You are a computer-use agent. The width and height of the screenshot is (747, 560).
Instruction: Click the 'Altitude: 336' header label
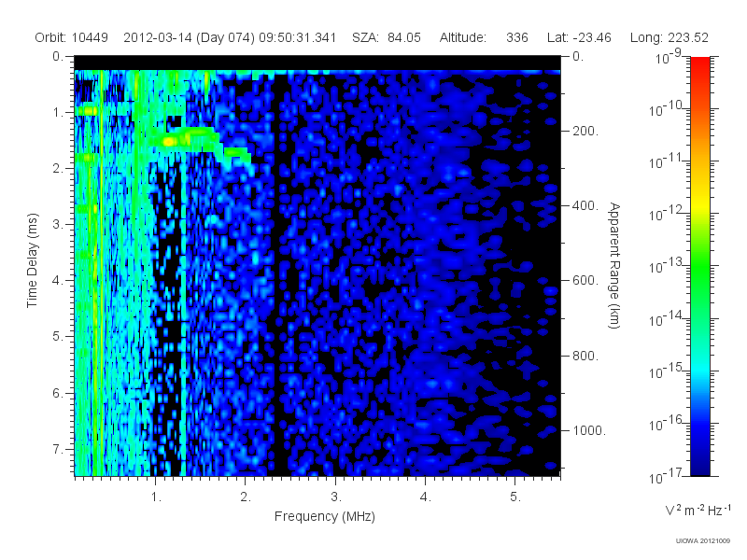coord(484,37)
